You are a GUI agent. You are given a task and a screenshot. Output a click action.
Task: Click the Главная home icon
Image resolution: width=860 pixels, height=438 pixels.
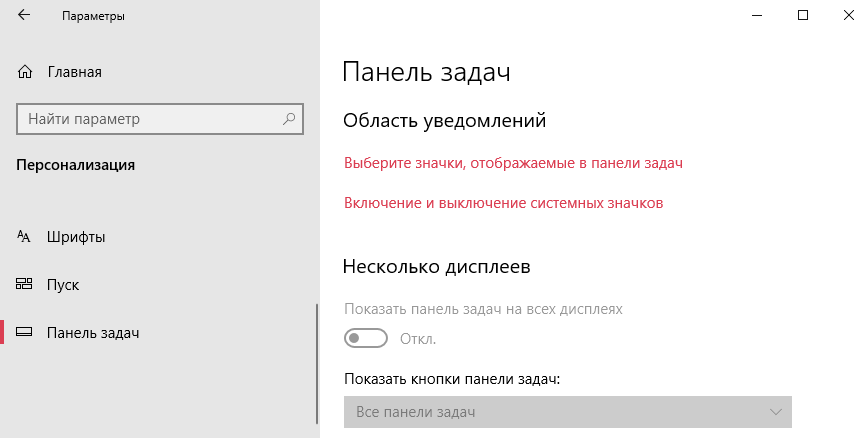click(26, 72)
